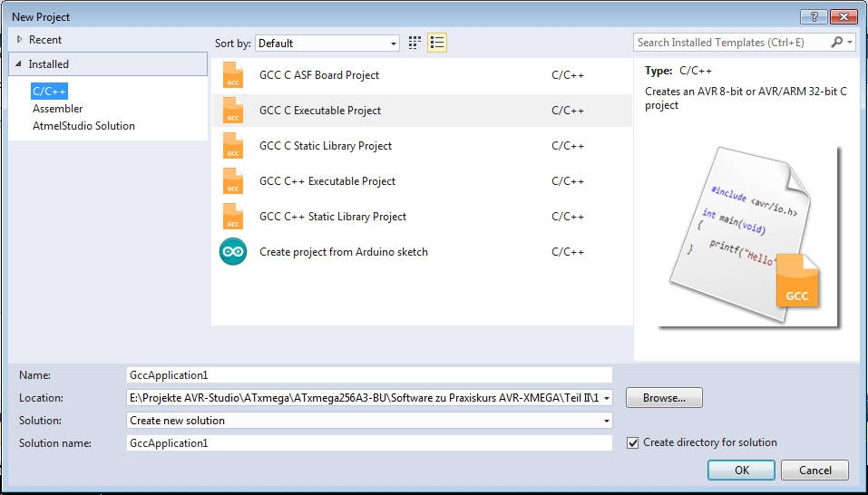
Task: Open the Solution dropdown
Action: coord(369,421)
